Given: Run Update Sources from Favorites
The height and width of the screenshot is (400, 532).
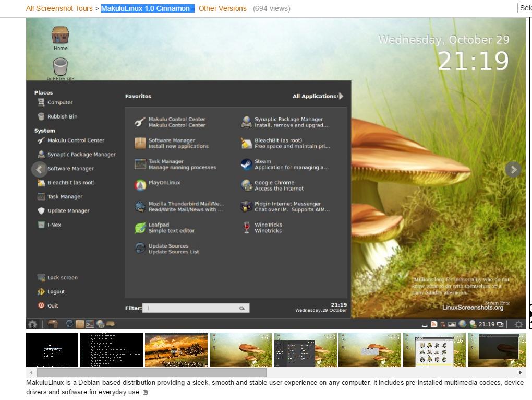Looking at the screenshot, I should (166, 249).
